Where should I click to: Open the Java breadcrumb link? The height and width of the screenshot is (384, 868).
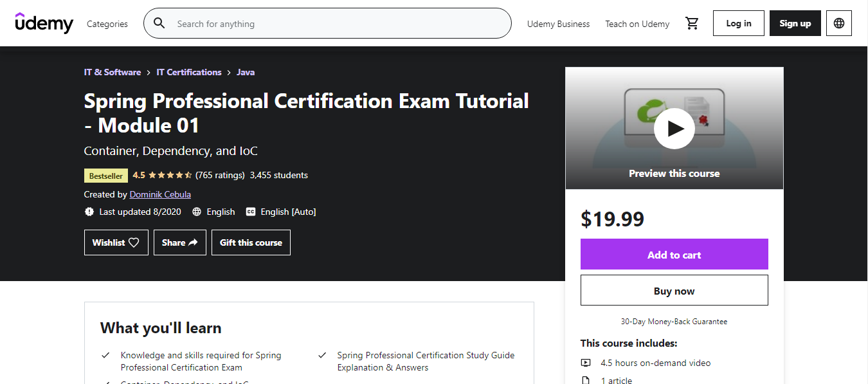[245, 72]
